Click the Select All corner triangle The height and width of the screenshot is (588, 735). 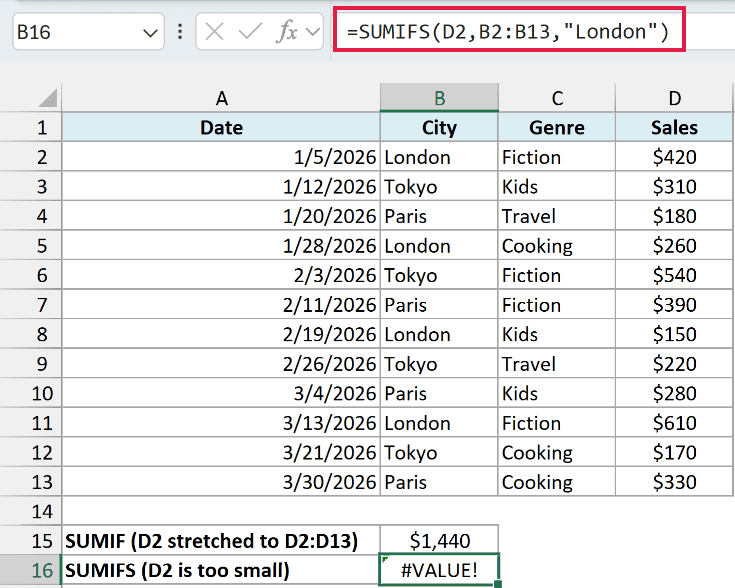click(48, 98)
